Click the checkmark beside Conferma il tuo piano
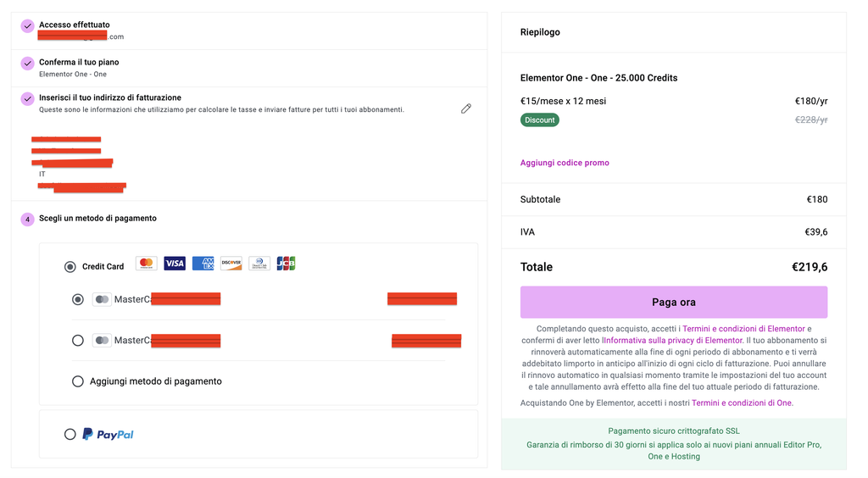Image resolution: width=868 pixels, height=478 pixels. pyautogui.click(x=27, y=64)
